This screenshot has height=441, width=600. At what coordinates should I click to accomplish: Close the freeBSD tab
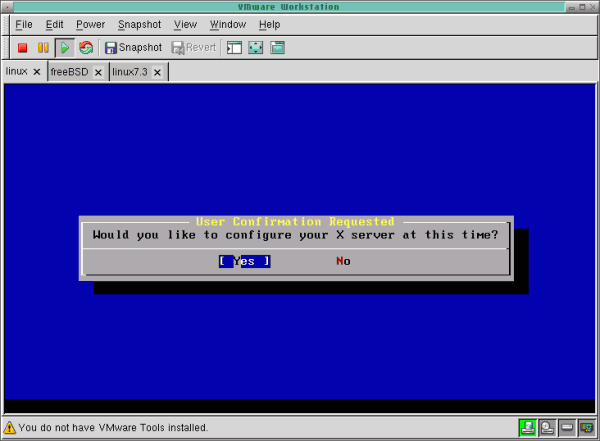[98, 72]
